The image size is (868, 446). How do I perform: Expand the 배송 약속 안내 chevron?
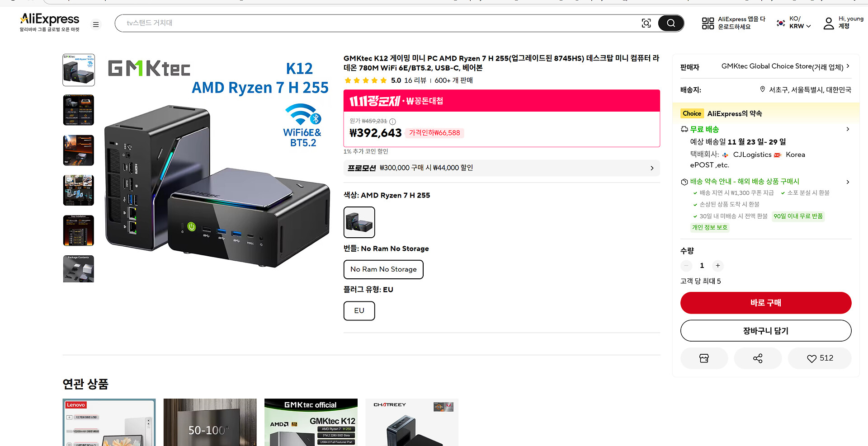(x=848, y=182)
